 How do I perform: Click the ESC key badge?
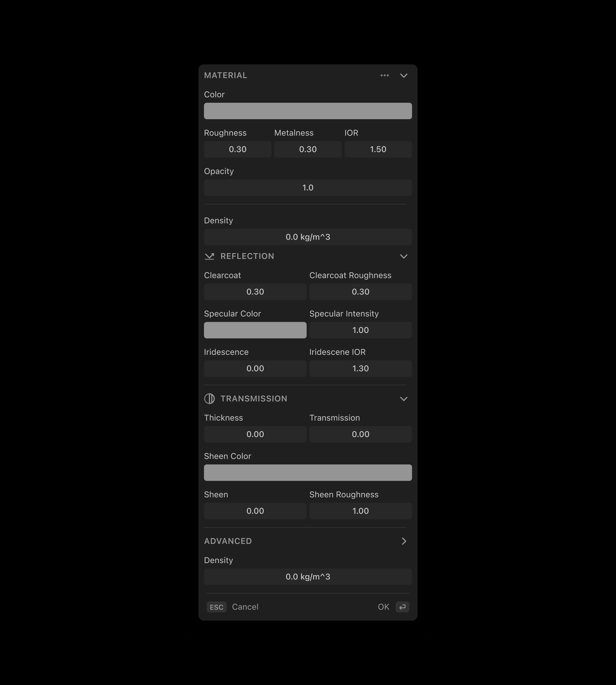pos(217,607)
